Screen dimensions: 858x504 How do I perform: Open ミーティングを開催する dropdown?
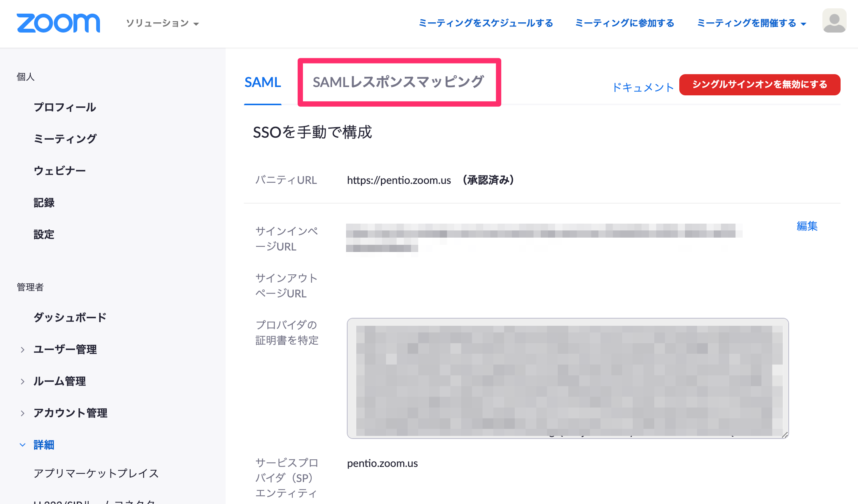[x=751, y=23]
